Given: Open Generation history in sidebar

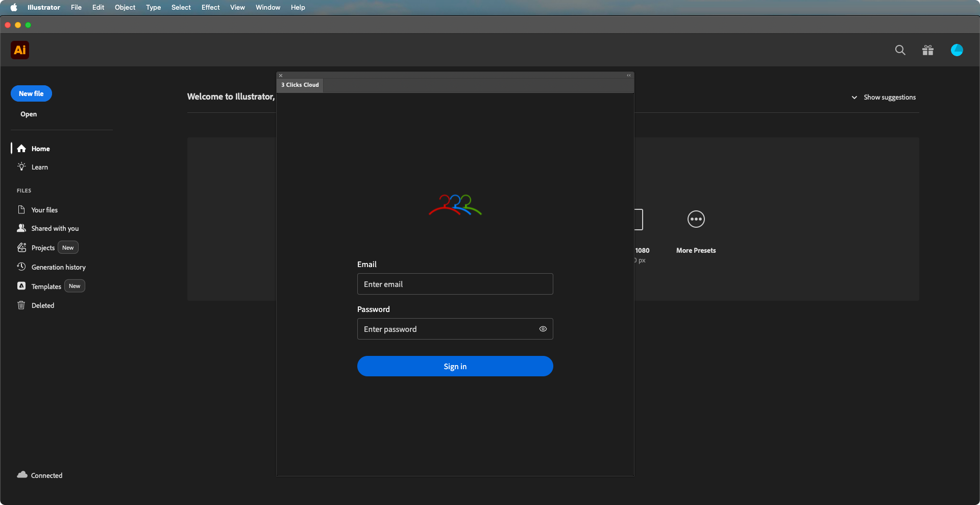Looking at the screenshot, I should [x=58, y=267].
